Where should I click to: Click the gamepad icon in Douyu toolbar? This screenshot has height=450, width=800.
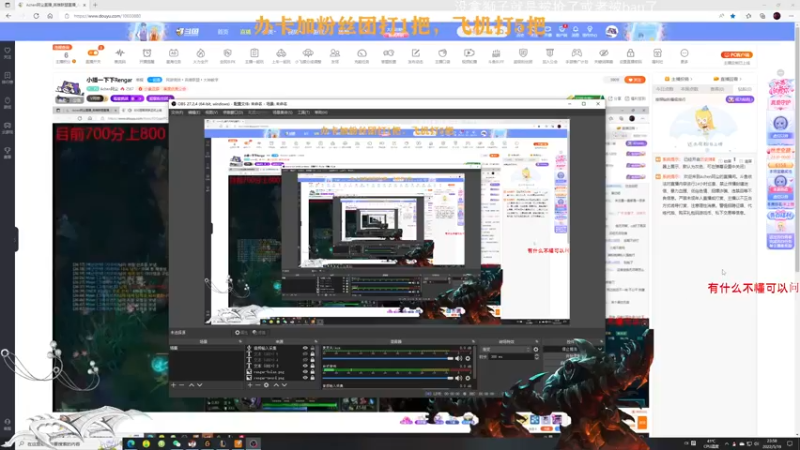click(577, 53)
